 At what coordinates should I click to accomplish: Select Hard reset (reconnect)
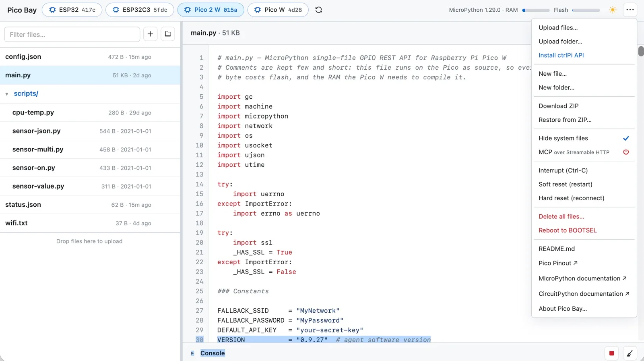click(x=584, y=198)
